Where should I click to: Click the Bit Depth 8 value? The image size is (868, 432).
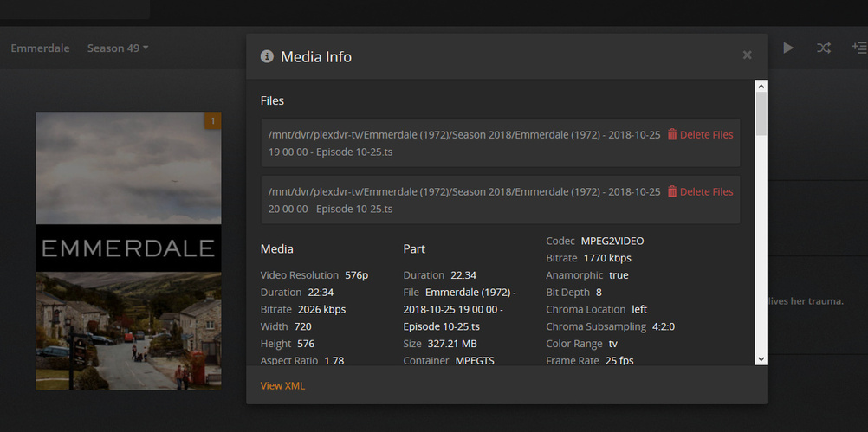click(599, 292)
